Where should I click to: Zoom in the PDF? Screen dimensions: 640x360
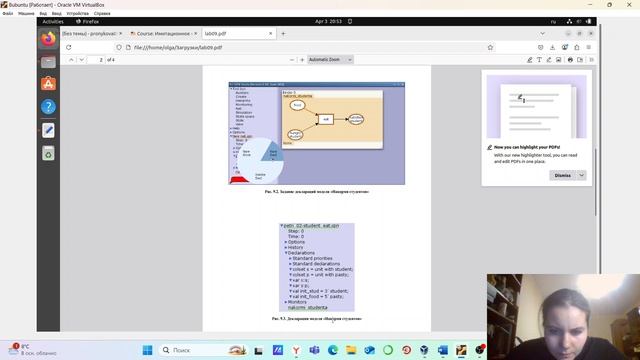(x=302, y=60)
